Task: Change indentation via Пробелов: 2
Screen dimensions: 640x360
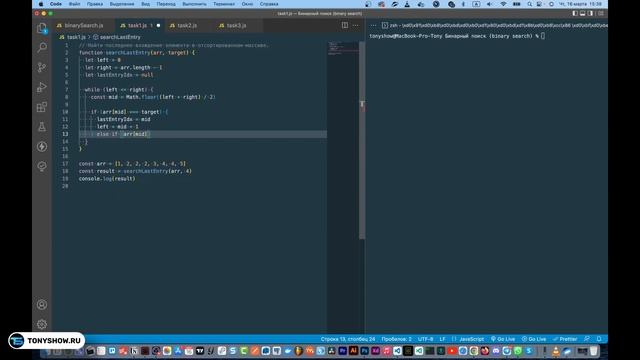Action: pos(396,339)
